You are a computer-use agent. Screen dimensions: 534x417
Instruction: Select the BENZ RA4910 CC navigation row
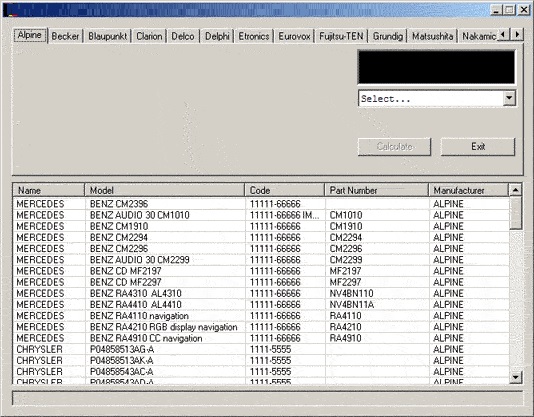[261, 338]
